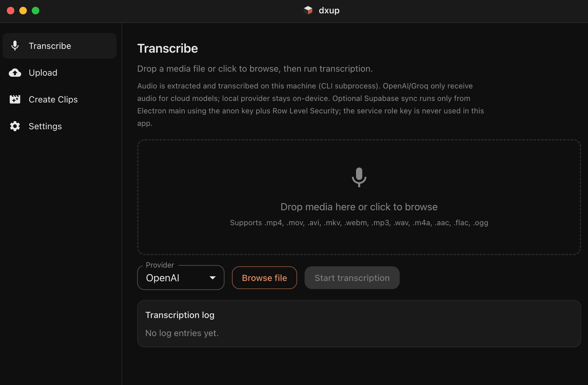Select the Transcribe microphone icon in sidebar

(x=15, y=46)
